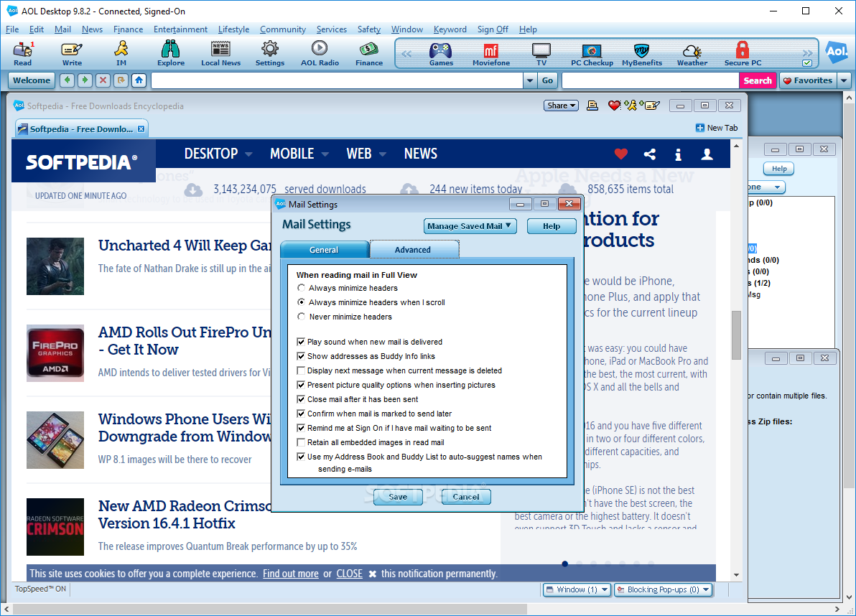Enable Display next message when deleted
This screenshot has width=856, height=616.
pos(301,370)
